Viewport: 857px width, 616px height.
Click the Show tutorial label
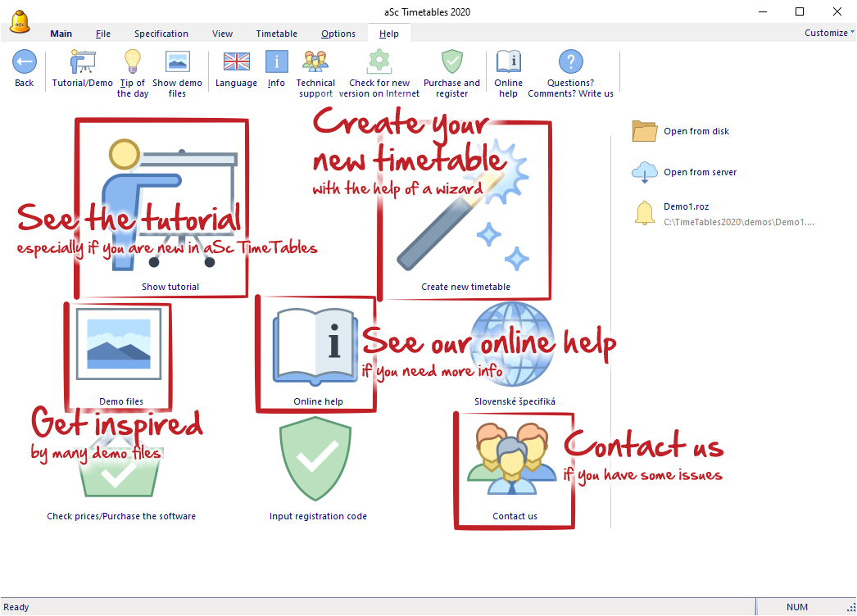point(170,287)
